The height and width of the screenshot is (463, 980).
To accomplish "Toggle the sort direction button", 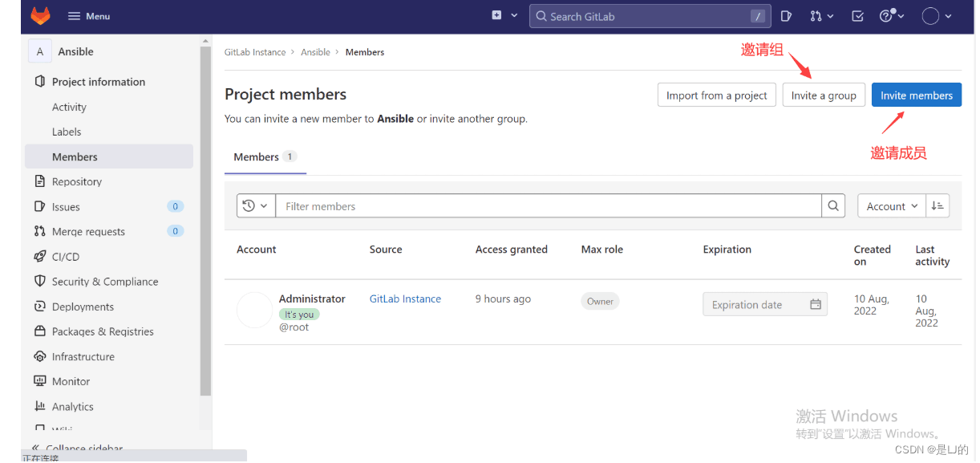I will pos(937,206).
